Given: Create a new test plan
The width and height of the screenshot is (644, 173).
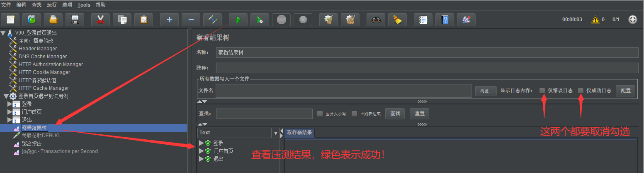Looking at the screenshot, I should (10, 20).
